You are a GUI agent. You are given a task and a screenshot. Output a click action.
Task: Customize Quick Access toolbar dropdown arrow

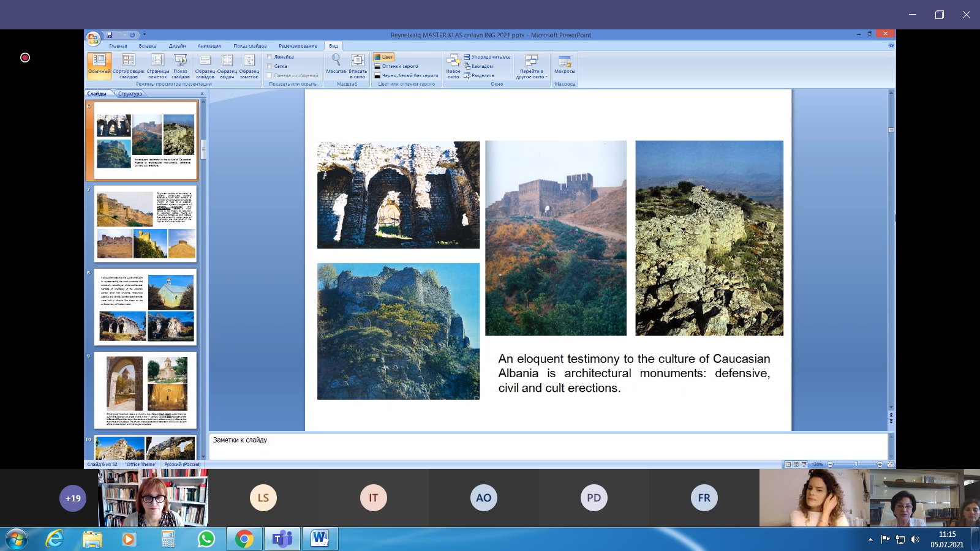[145, 35]
